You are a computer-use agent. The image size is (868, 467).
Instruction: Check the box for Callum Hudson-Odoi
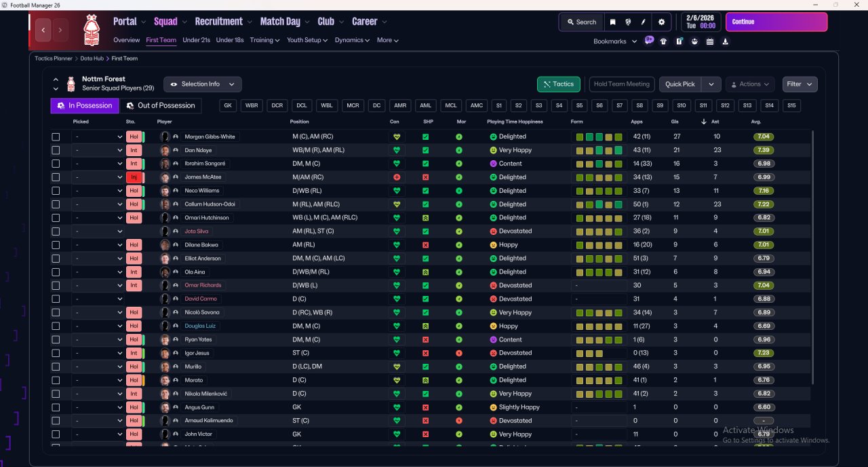56,204
